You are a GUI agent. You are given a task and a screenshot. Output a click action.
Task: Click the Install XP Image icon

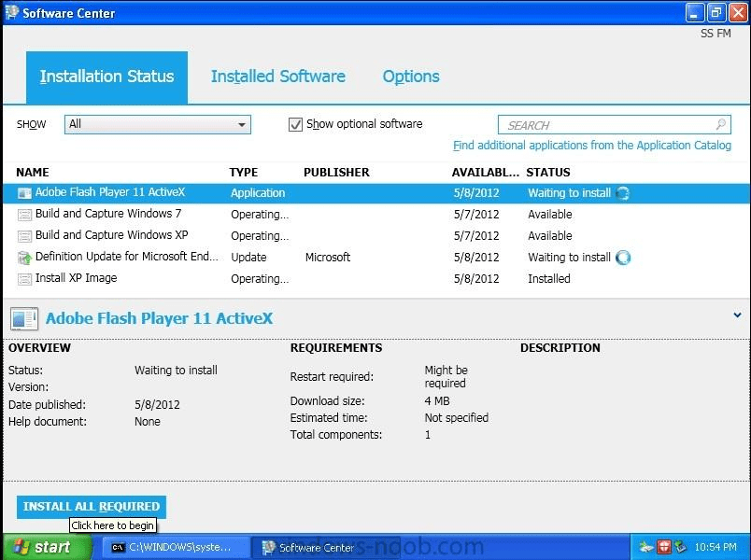[25, 278]
